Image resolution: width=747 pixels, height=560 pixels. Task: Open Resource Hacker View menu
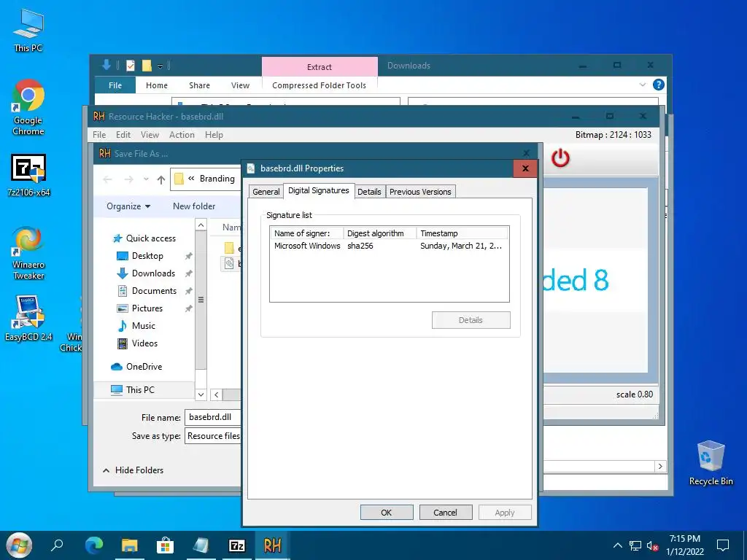pos(150,135)
